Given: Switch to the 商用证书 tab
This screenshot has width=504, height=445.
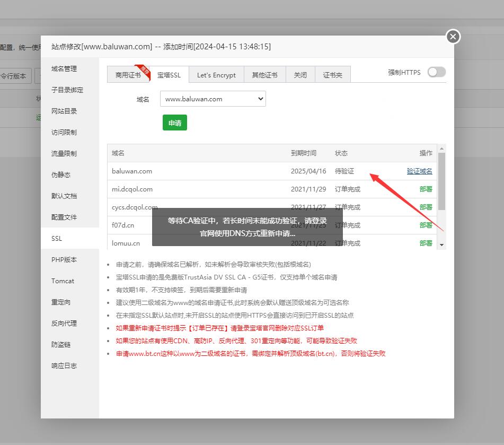Looking at the screenshot, I should 128,75.
